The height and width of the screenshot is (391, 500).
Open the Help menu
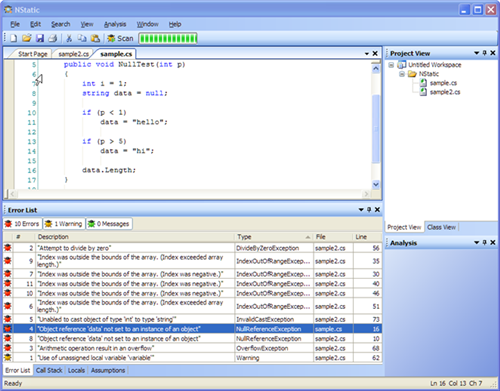point(175,24)
